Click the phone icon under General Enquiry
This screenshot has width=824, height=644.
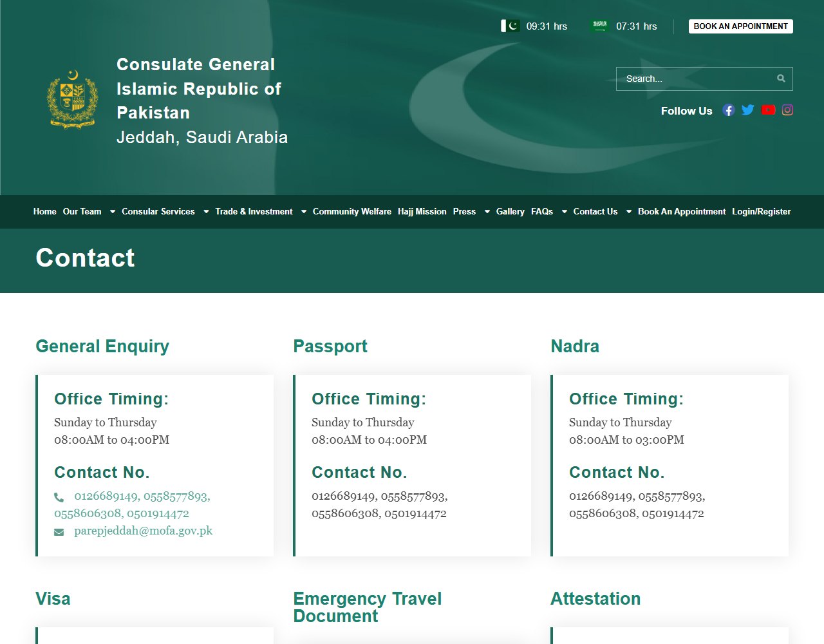(59, 497)
